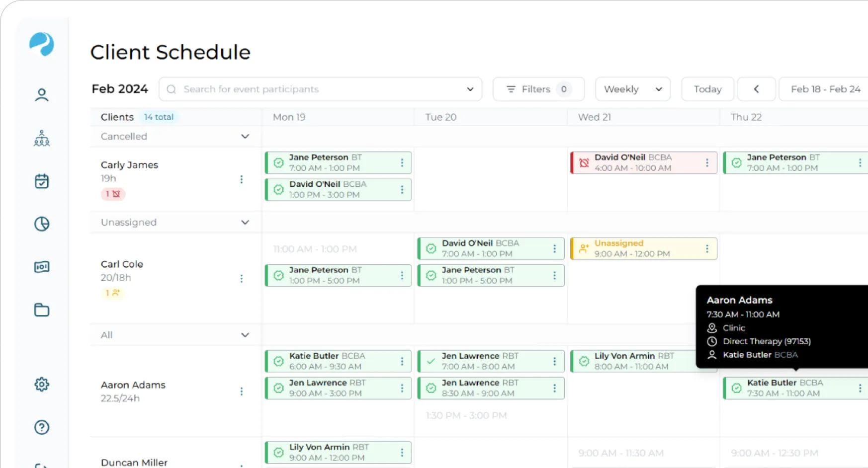Open David O'Neil 1:00 PM - 3:00 PM event
The height and width of the screenshot is (468, 868).
coord(338,189)
